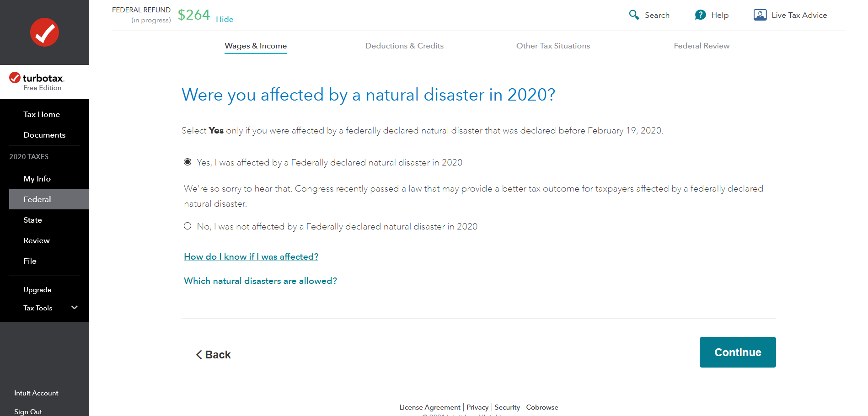Go to Federal Review tab
This screenshot has width=868, height=416.
click(x=702, y=46)
